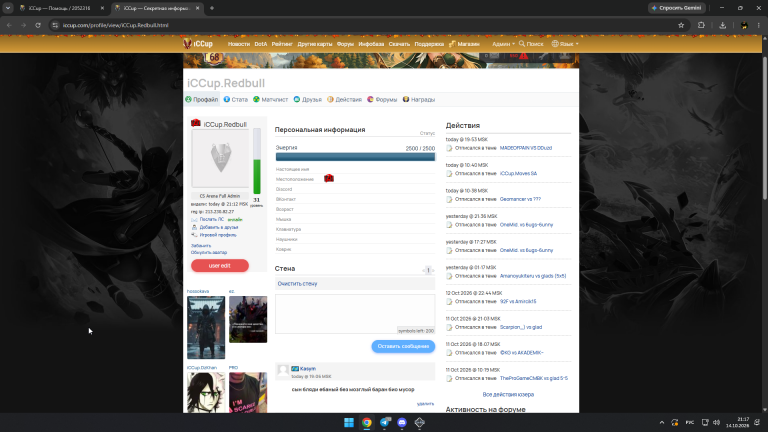Click the Все действия юзера link
The height and width of the screenshot is (432, 768).
(508, 395)
